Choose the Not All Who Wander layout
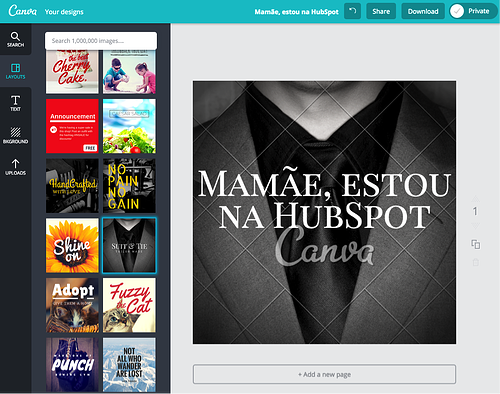 pos(129,365)
